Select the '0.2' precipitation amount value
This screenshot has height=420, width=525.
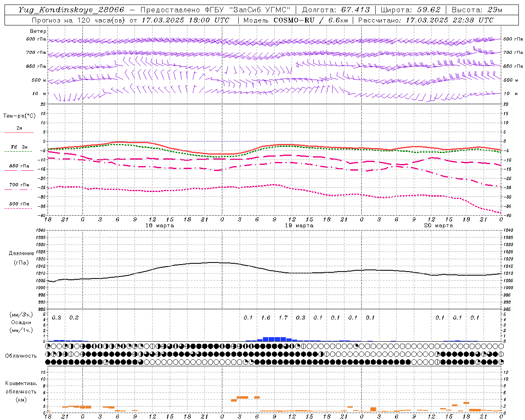tap(74, 317)
